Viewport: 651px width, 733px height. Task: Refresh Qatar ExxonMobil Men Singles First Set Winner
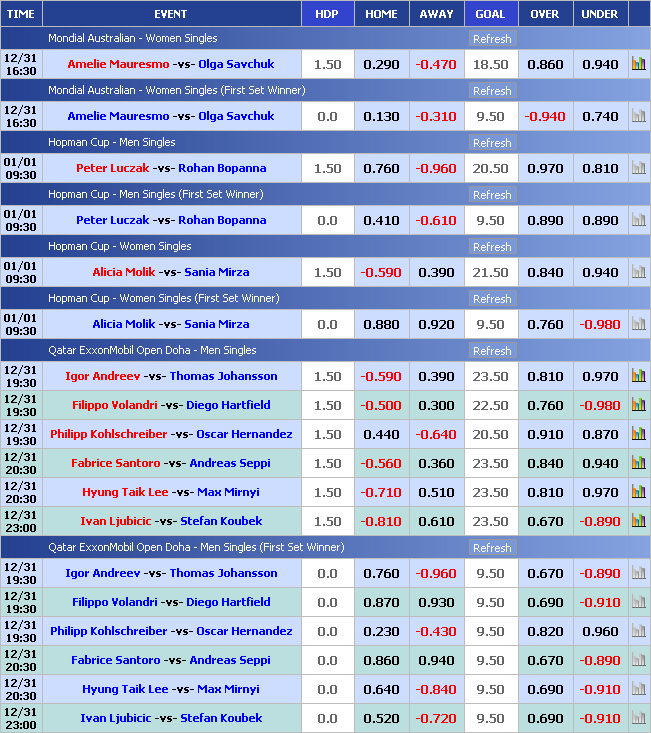tap(491, 548)
